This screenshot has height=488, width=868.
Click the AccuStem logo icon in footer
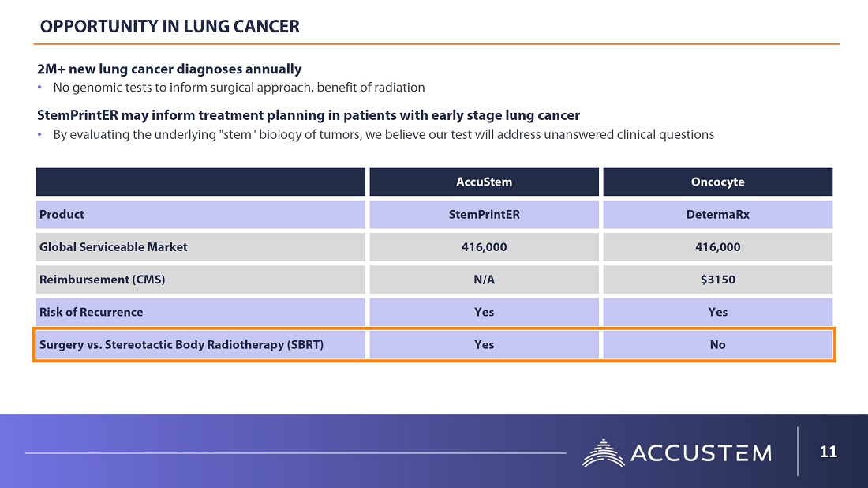coord(603,452)
